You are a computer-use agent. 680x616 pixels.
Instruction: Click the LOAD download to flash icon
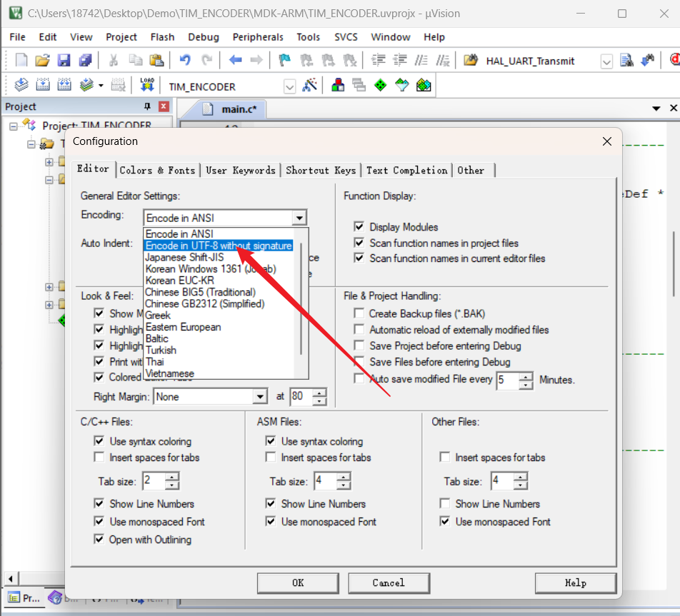pos(147,85)
